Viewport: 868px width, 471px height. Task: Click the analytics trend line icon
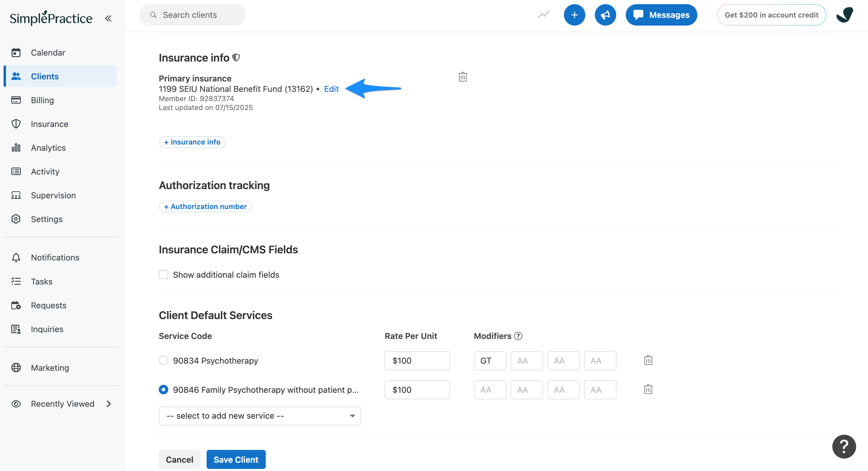coord(543,15)
